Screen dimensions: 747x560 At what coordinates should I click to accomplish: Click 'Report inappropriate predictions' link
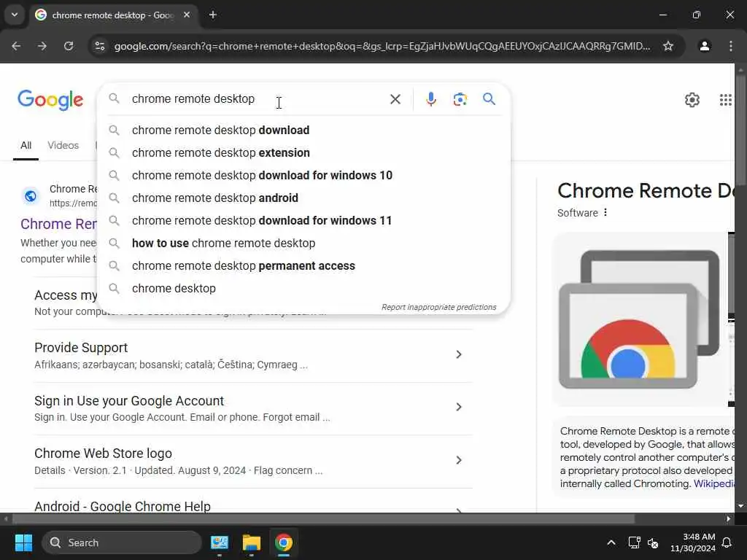[438, 307]
